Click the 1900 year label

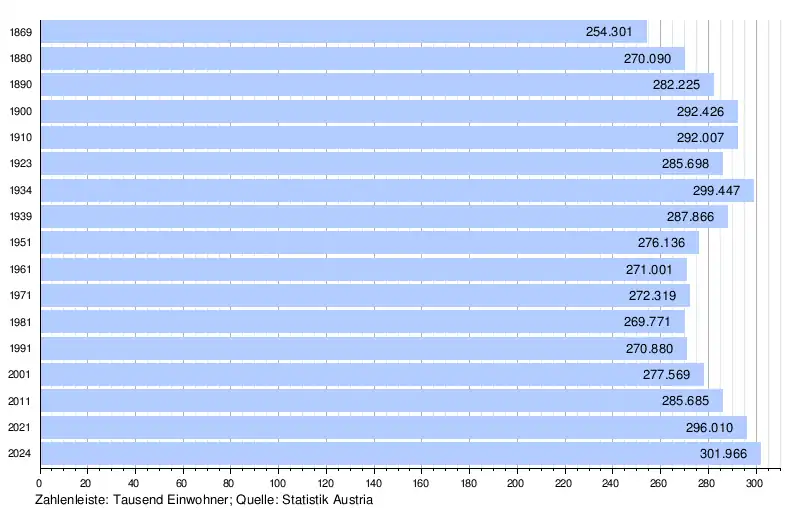pyautogui.click(x=20, y=112)
